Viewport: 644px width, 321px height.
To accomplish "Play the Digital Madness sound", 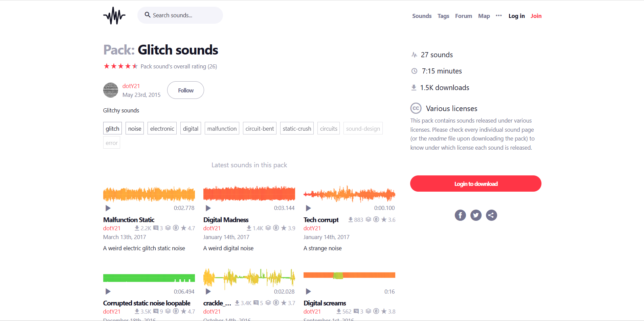I will tap(208, 208).
